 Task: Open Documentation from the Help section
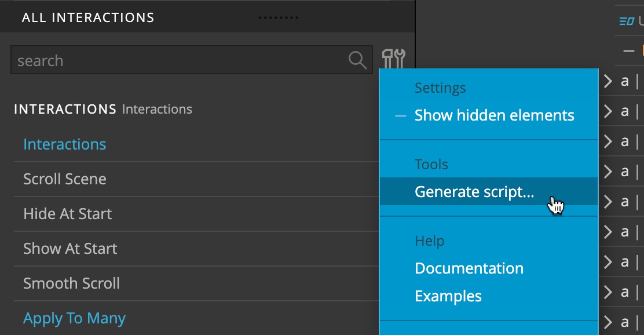click(469, 268)
